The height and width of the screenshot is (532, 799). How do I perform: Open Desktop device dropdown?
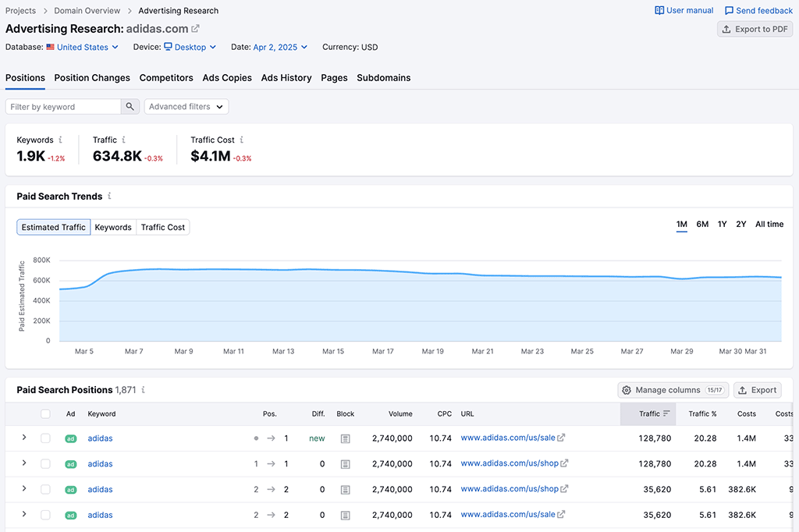pyautogui.click(x=190, y=47)
